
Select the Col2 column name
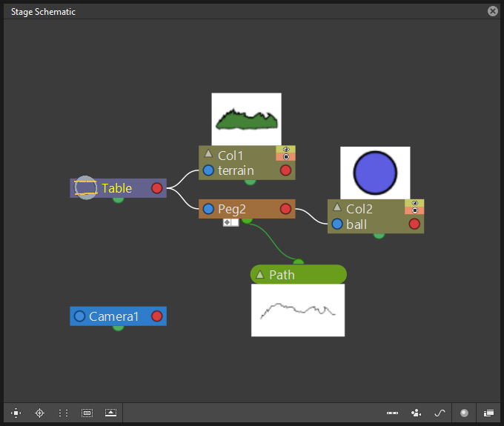[359, 209]
